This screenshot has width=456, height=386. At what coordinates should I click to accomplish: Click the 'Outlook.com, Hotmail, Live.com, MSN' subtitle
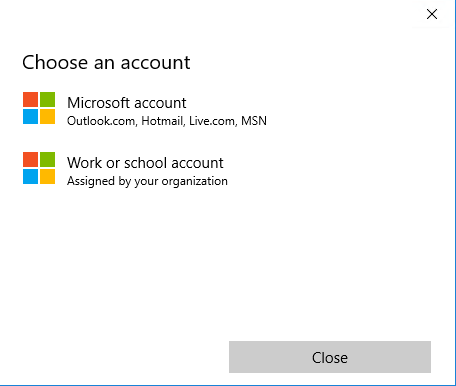[167, 121]
